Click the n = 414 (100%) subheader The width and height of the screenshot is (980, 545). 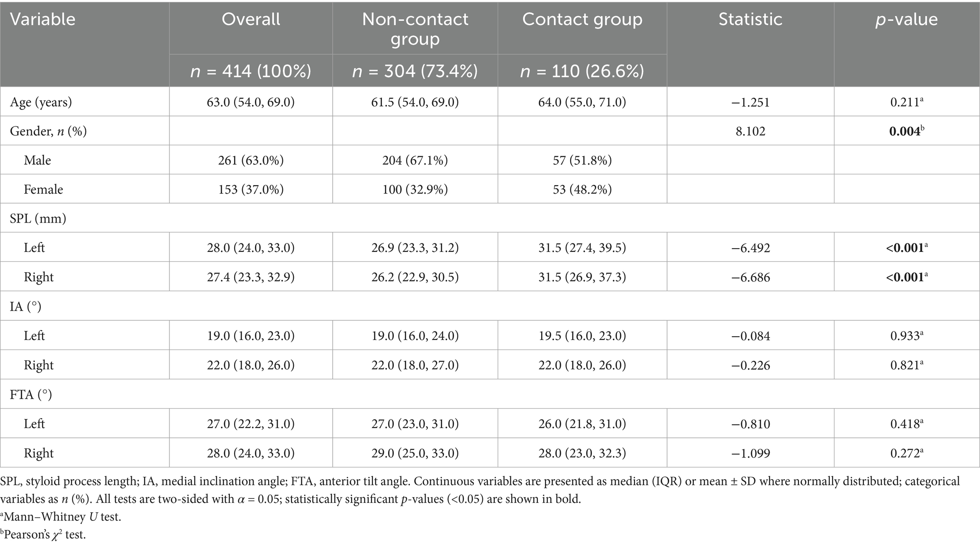[x=251, y=71]
